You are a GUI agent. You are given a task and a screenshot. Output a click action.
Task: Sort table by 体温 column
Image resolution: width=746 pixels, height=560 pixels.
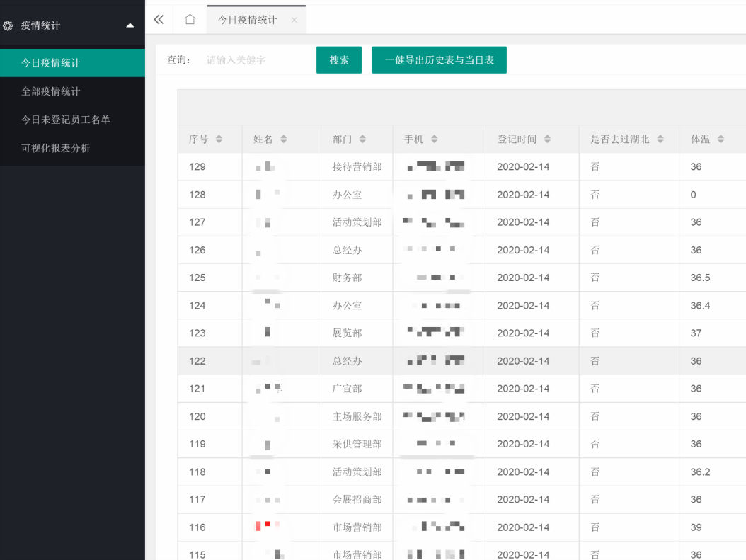(721, 139)
